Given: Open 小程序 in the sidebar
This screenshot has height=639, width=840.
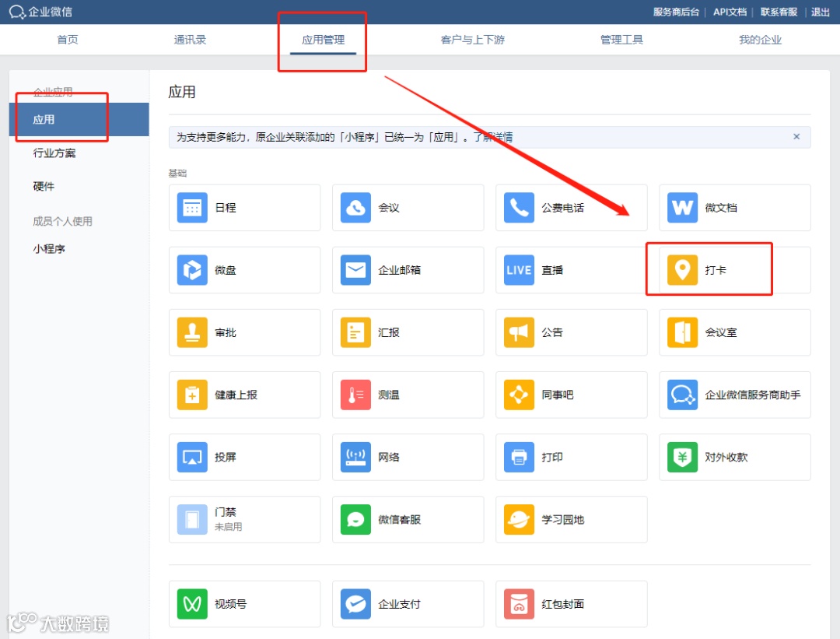Looking at the screenshot, I should coord(49,249).
